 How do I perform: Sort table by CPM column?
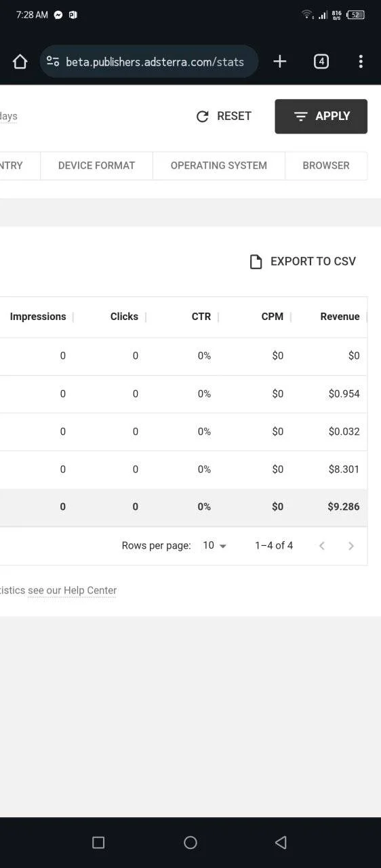(x=272, y=317)
